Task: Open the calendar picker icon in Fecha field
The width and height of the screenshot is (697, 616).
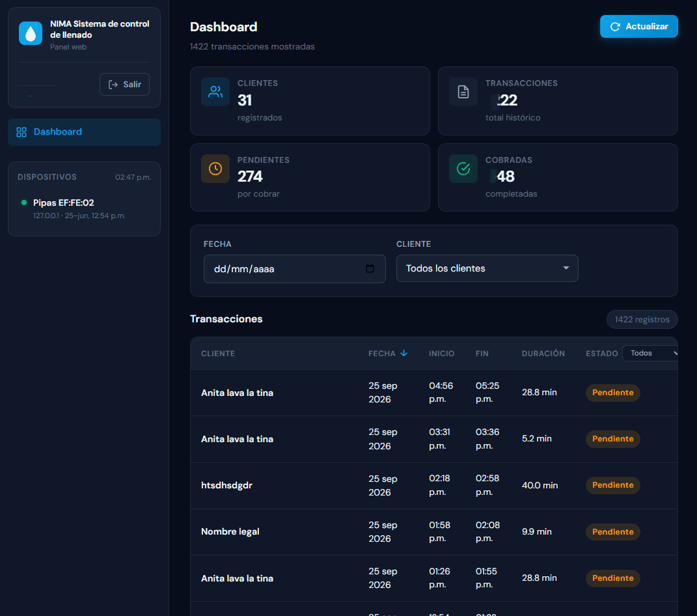Action: coord(370,269)
